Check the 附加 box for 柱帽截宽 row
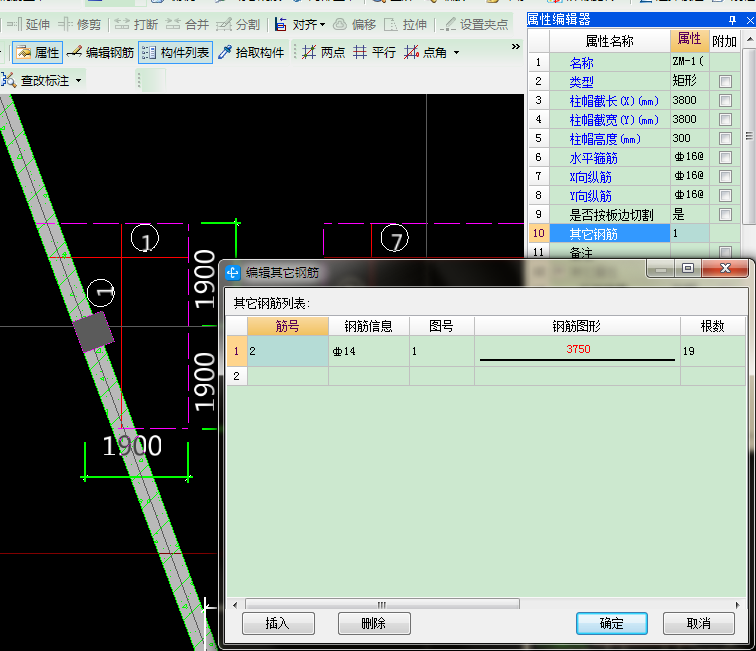This screenshot has width=756, height=651. coord(725,120)
